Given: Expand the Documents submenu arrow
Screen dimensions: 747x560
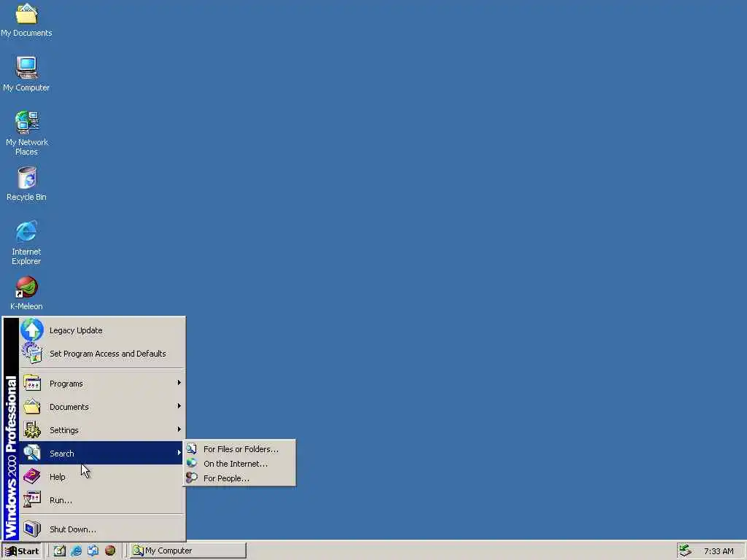Looking at the screenshot, I should click(179, 406).
